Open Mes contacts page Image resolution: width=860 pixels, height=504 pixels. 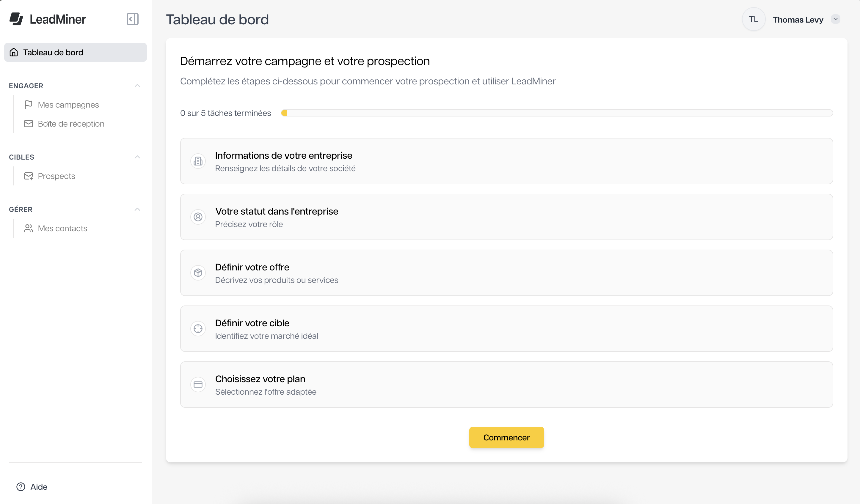click(62, 229)
